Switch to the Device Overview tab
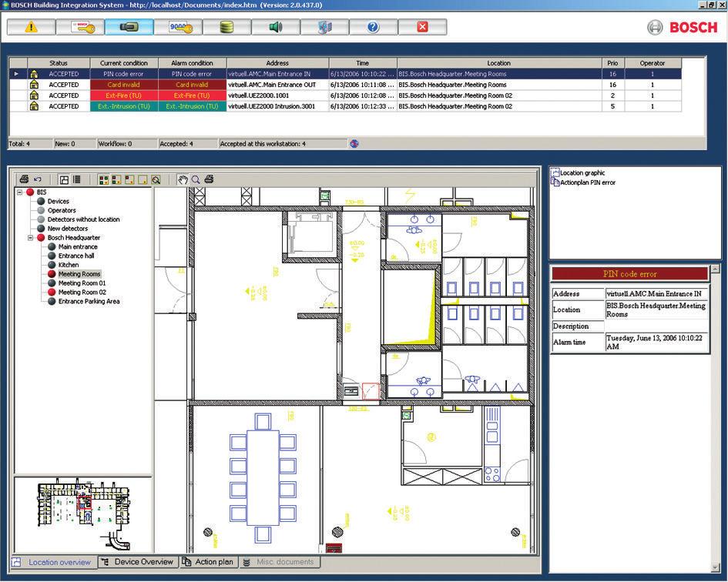 pos(139,562)
